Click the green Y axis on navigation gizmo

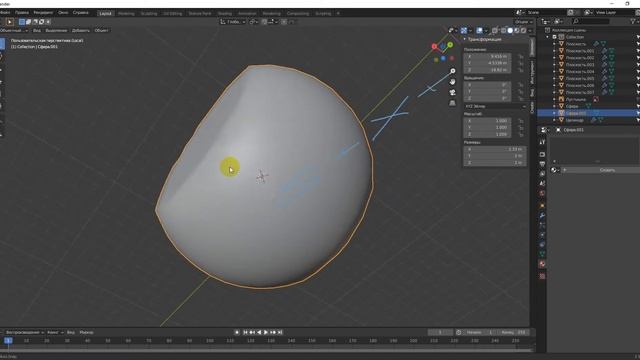tap(450, 44)
